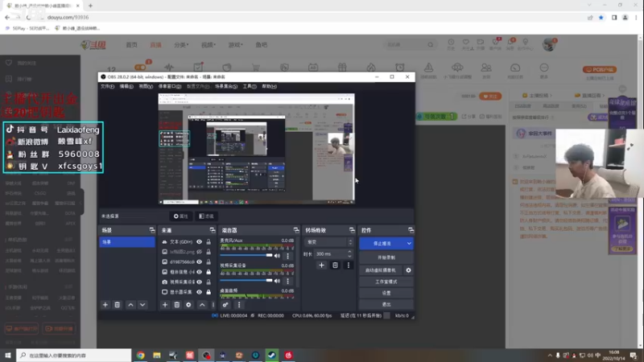This screenshot has width=644, height=362.
Task: Delete the transition with the trash icon
Action: point(335,265)
